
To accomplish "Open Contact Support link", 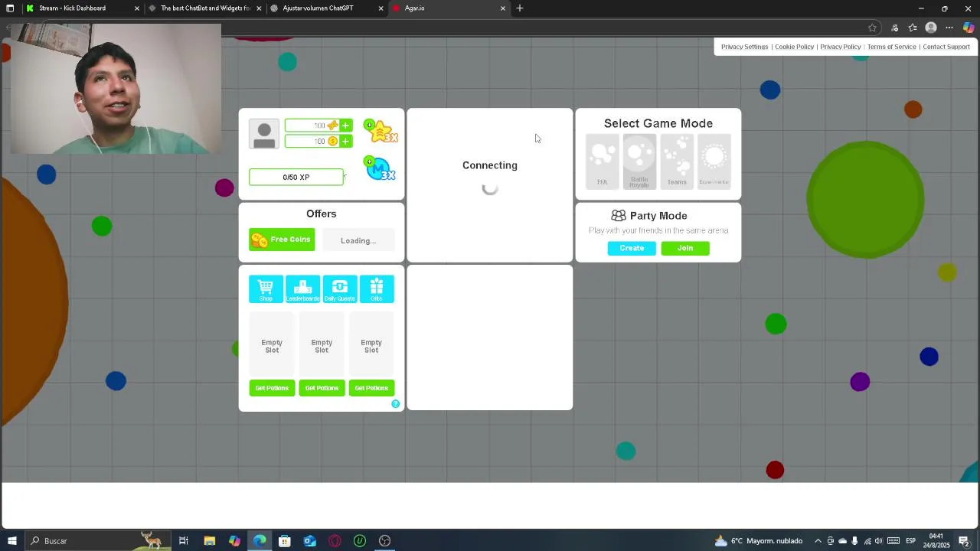I will tap(946, 47).
